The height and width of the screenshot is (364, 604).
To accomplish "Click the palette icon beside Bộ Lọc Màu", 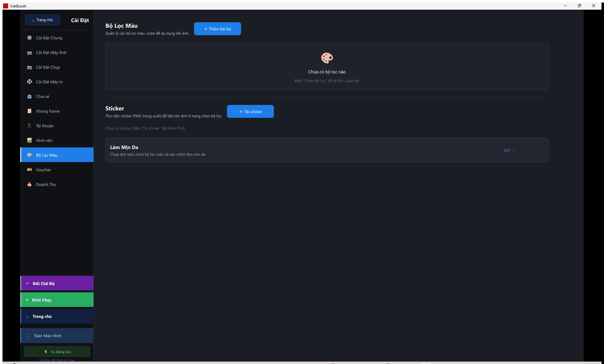I will click(29, 155).
